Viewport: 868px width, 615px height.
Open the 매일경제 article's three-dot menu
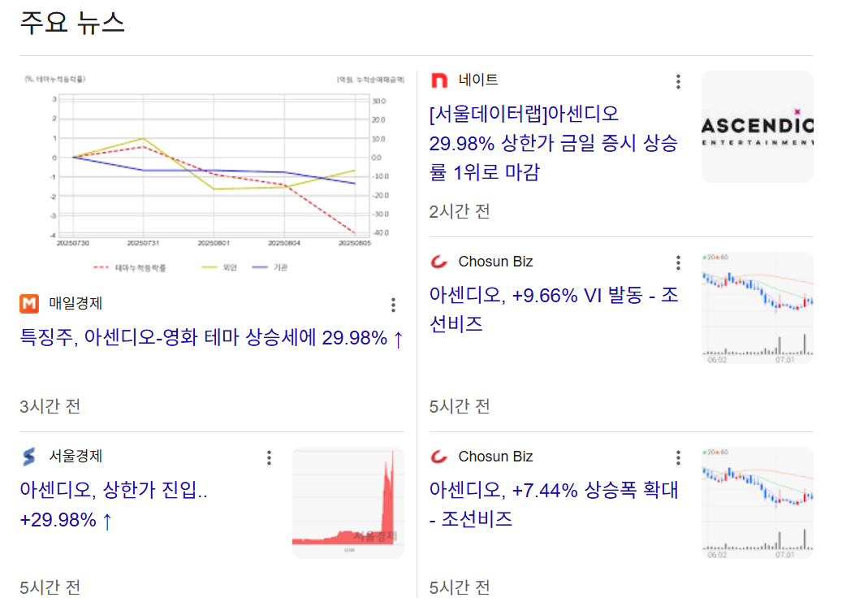click(393, 305)
